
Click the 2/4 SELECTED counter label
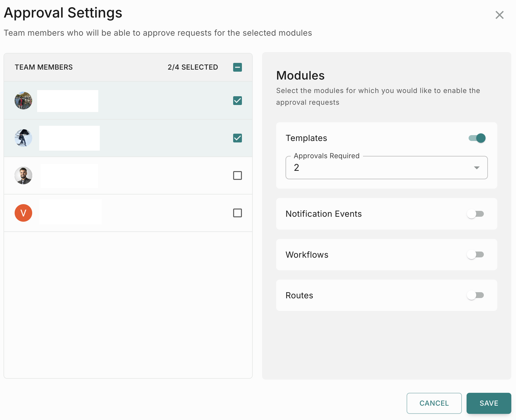pos(193,67)
